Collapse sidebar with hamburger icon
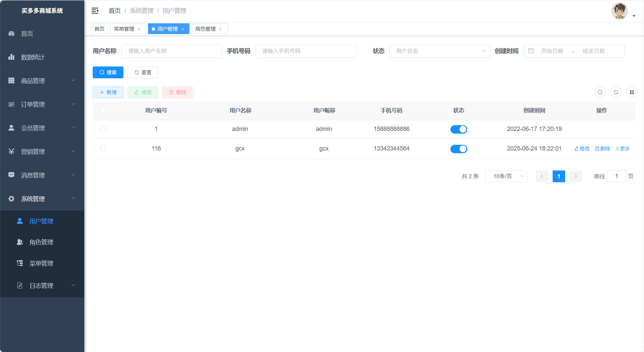 (x=95, y=11)
